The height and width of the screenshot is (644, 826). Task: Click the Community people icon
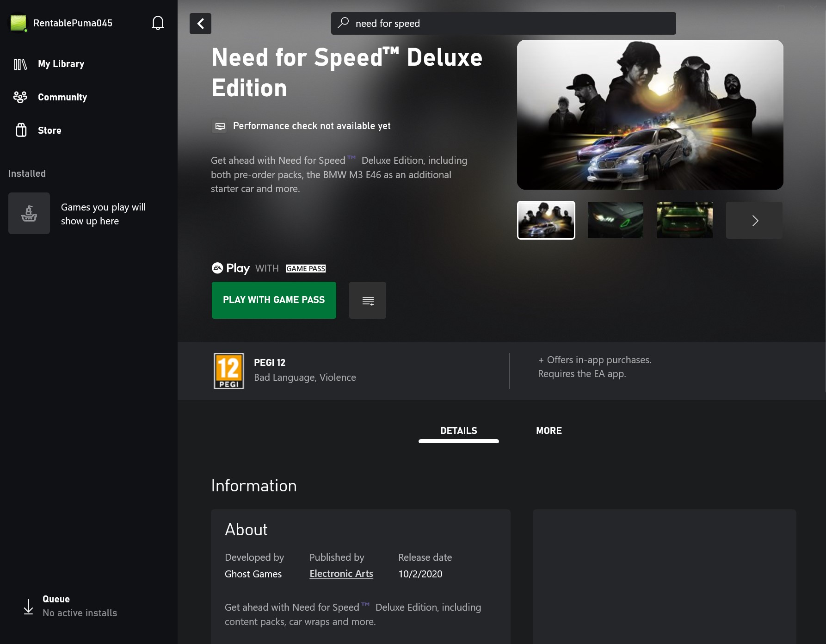click(x=20, y=97)
